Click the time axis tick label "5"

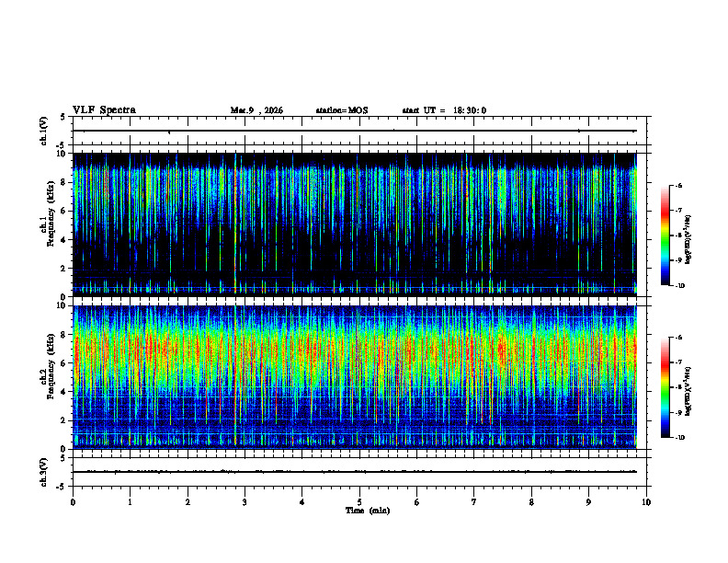tap(359, 502)
